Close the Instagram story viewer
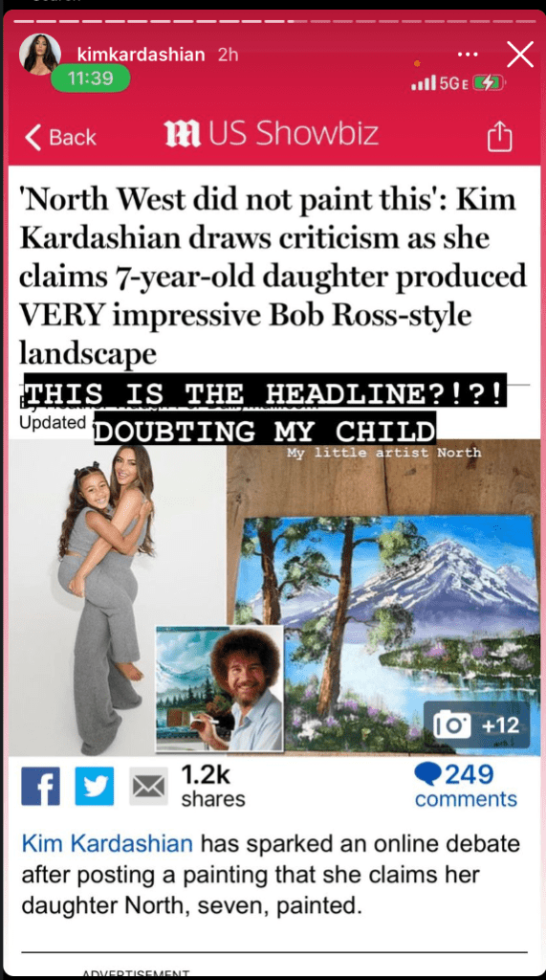 click(520, 55)
